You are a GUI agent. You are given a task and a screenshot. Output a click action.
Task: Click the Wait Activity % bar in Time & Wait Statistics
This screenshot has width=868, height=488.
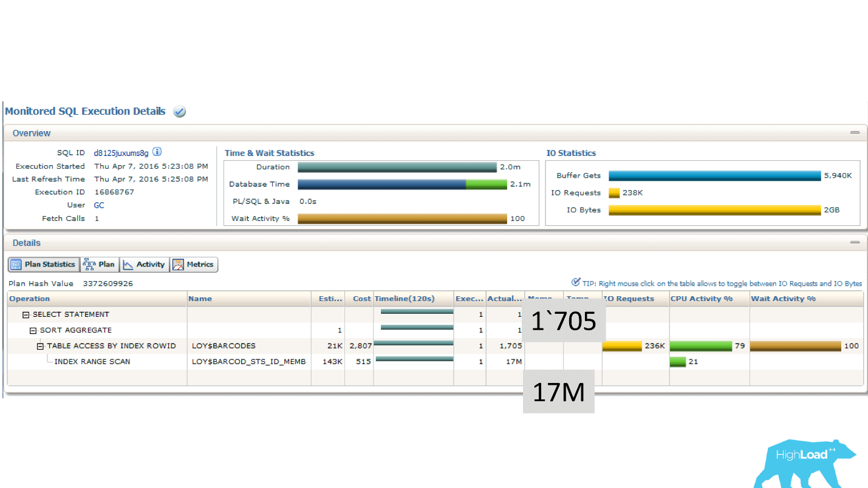[402, 219]
